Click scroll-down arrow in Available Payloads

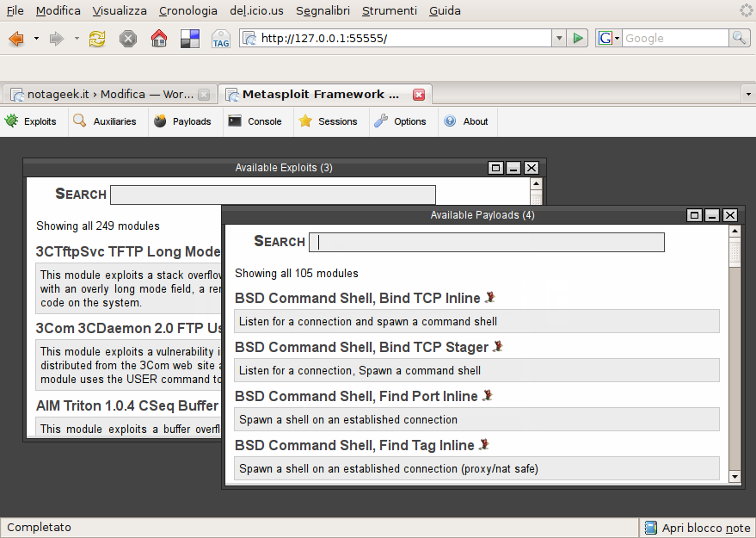(x=734, y=477)
